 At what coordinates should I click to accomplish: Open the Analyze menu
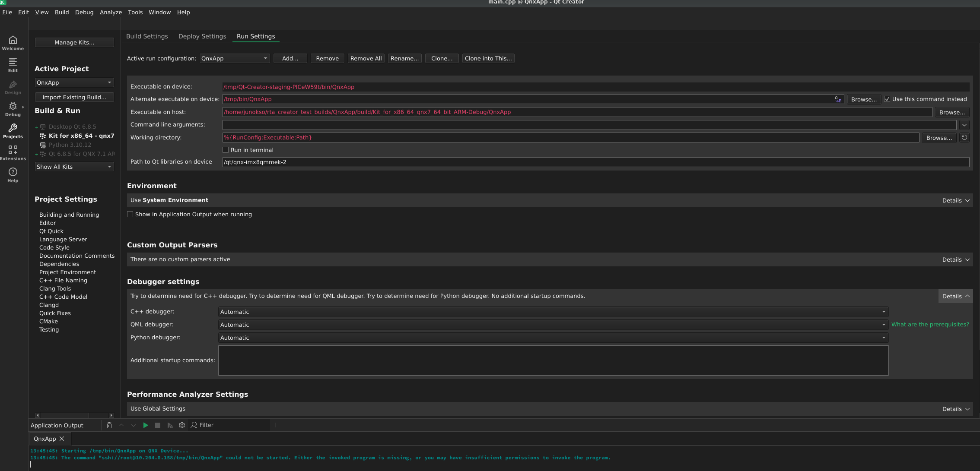(111, 13)
